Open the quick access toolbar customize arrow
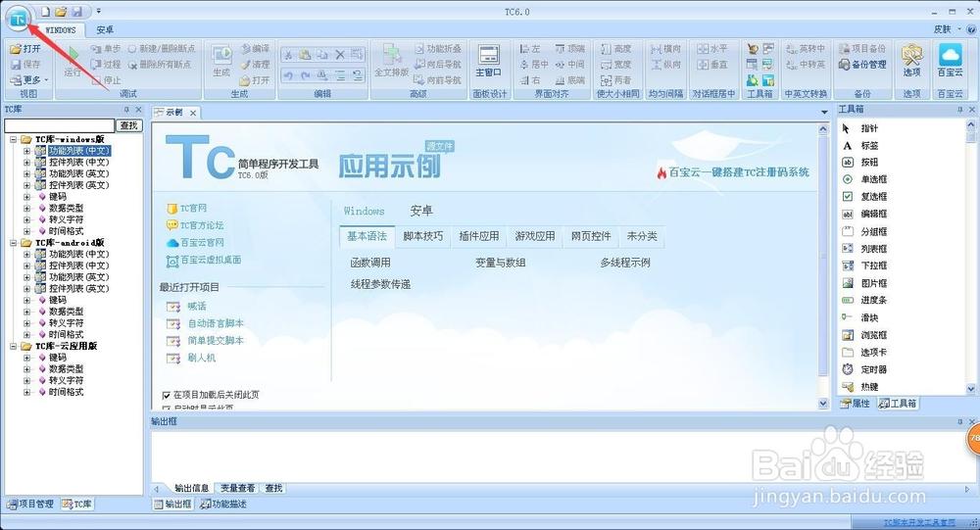Viewport: 980px width, 530px height. [99, 11]
